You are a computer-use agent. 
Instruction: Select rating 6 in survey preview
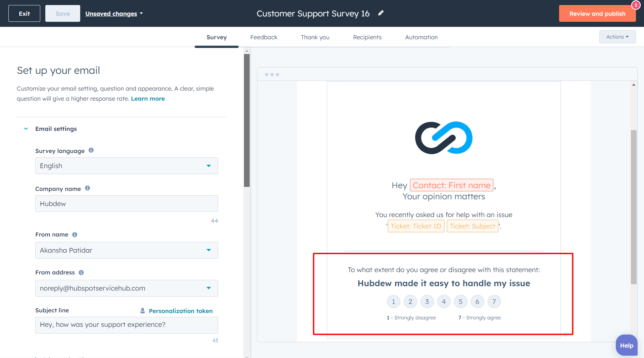477,302
